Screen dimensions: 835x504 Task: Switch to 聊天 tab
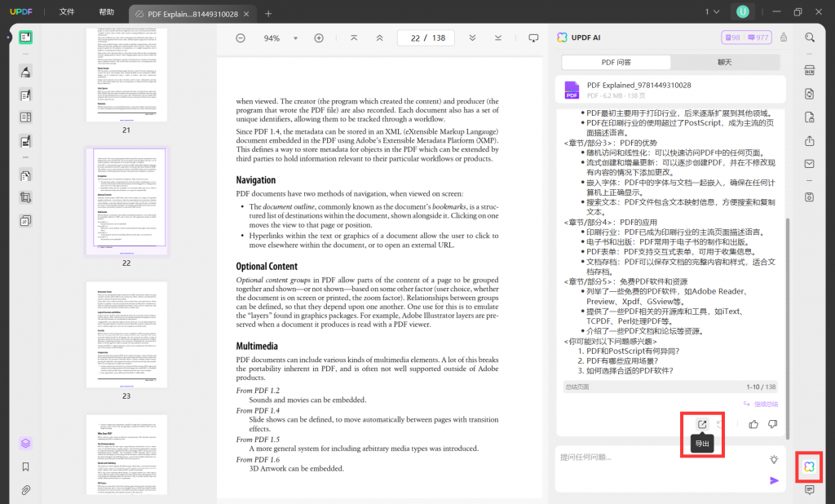(x=725, y=62)
